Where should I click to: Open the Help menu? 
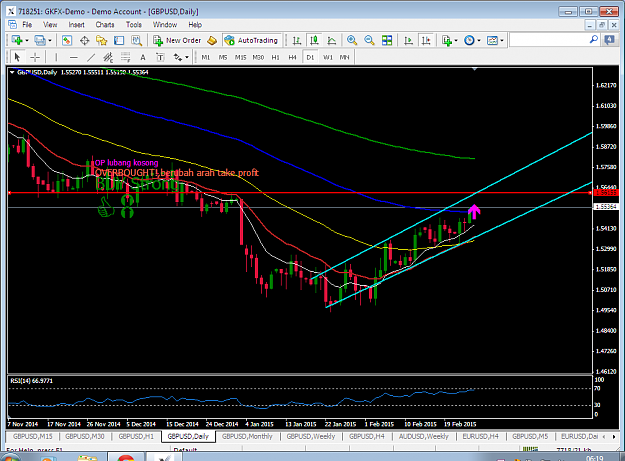pyautogui.click(x=195, y=25)
